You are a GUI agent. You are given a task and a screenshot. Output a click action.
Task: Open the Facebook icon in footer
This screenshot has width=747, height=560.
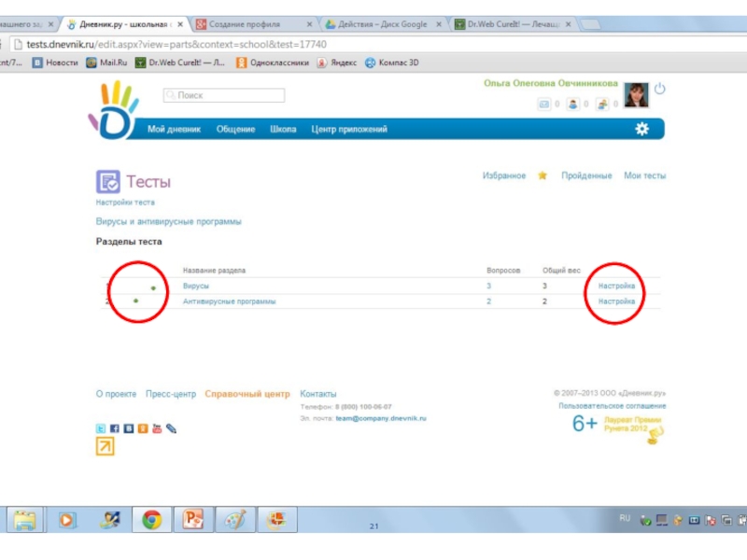click(x=115, y=428)
